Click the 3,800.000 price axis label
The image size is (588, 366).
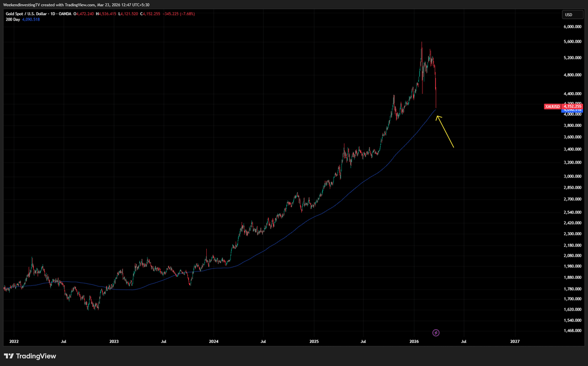pyautogui.click(x=572, y=125)
